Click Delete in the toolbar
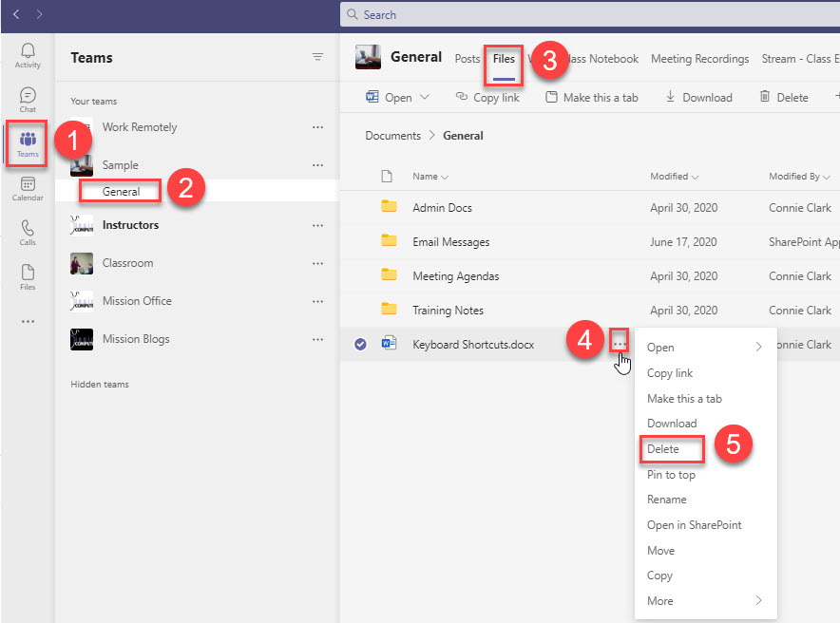 (x=784, y=98)
